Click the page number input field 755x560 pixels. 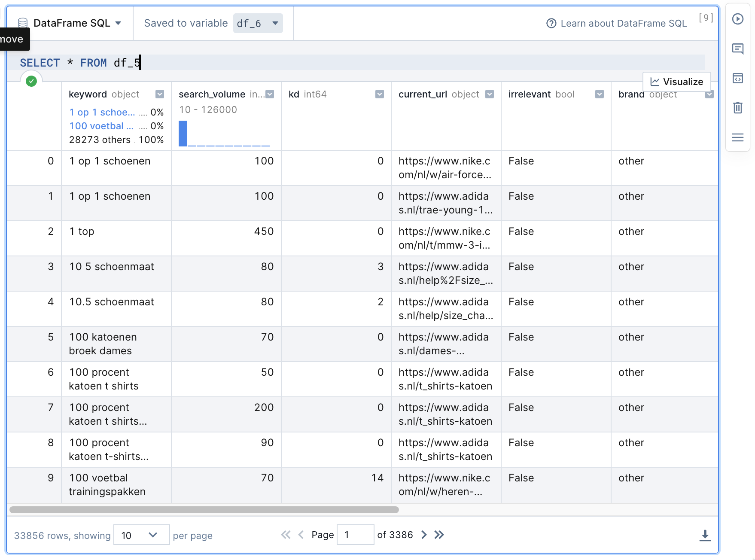pos(355,535)
